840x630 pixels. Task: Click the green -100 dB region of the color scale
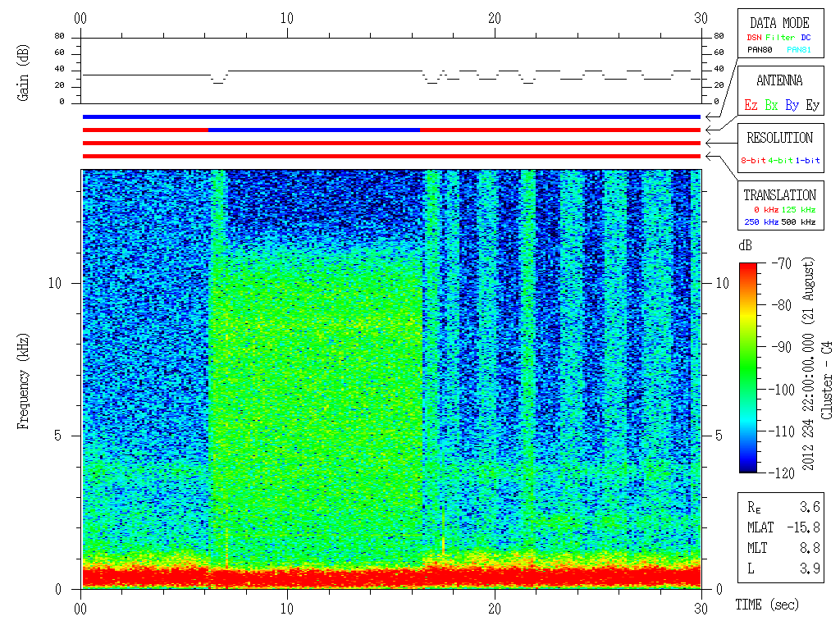click(x=748, y=390)
